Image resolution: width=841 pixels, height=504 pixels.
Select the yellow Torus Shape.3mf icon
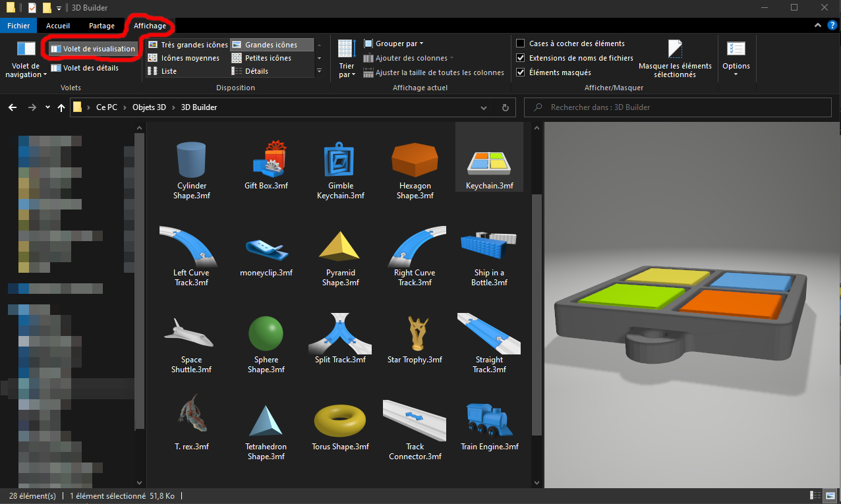(340, 421)
